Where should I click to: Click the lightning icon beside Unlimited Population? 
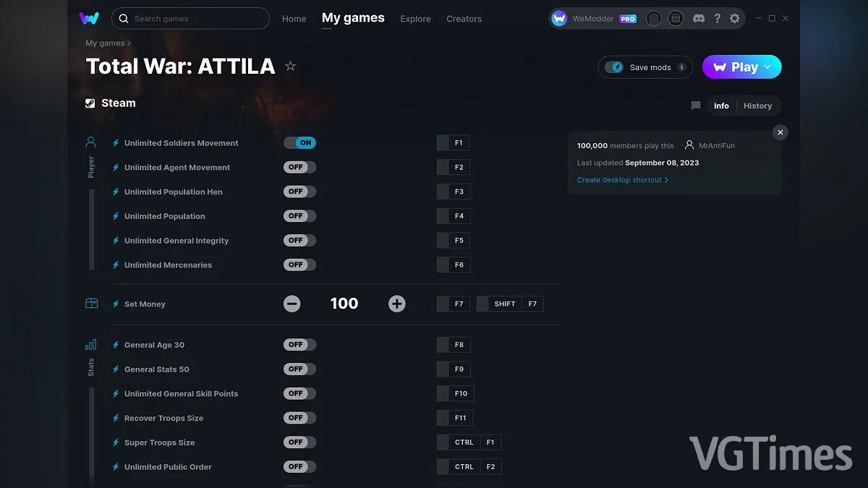(x=116, y=215)
